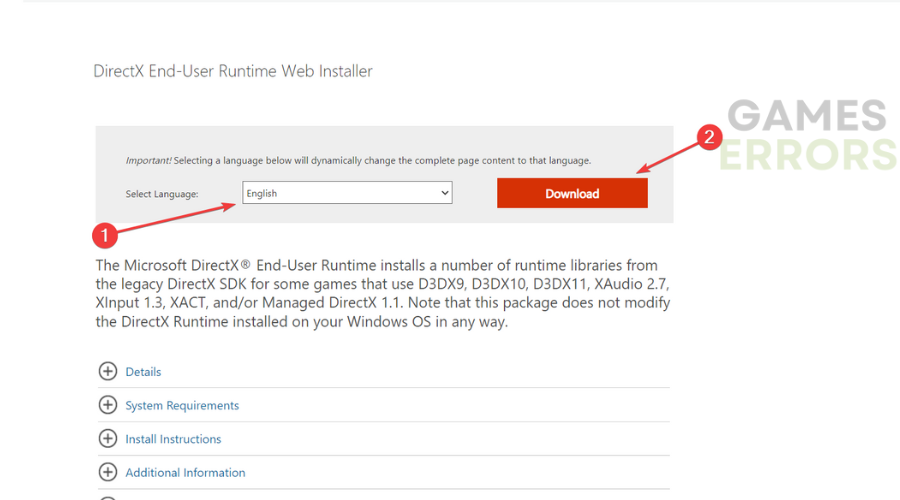Expand Install Instructions plus icon
The height and width of the screenshot is (500, 900).
(x=107, y=439)
